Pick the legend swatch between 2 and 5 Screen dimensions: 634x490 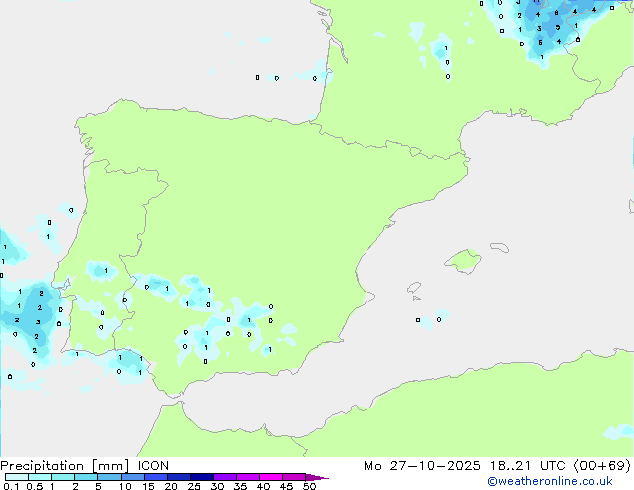point(87,478)
